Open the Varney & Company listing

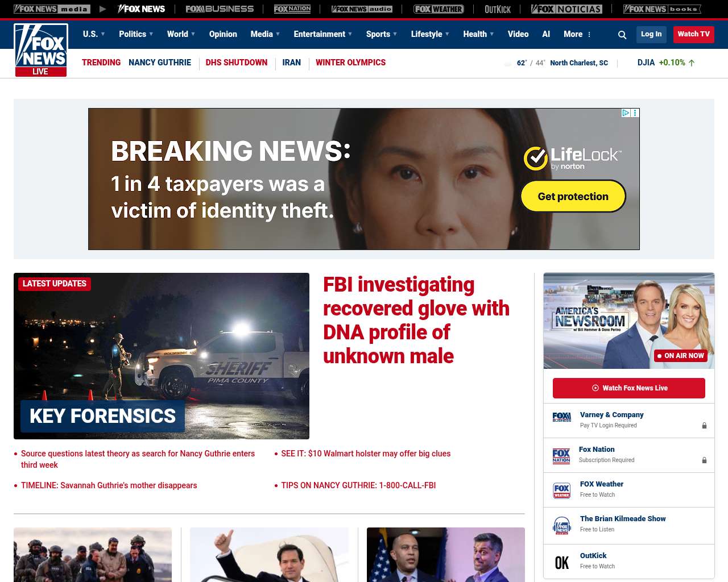629,421
